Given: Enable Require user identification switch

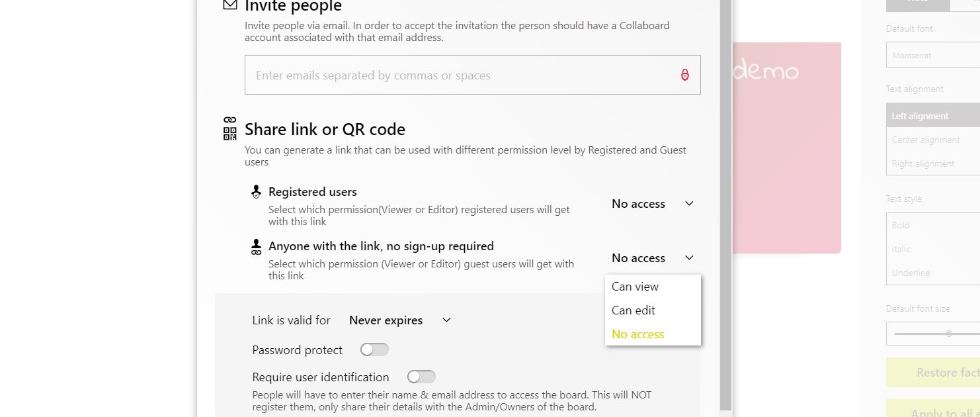Looking at the screenshot, I should (x=421, y=377).
